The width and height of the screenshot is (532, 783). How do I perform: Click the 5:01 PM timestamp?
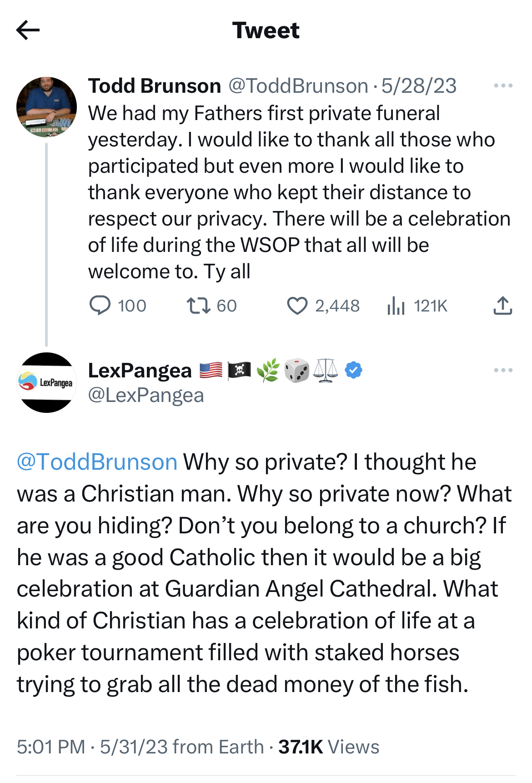[x=51, y=747]
